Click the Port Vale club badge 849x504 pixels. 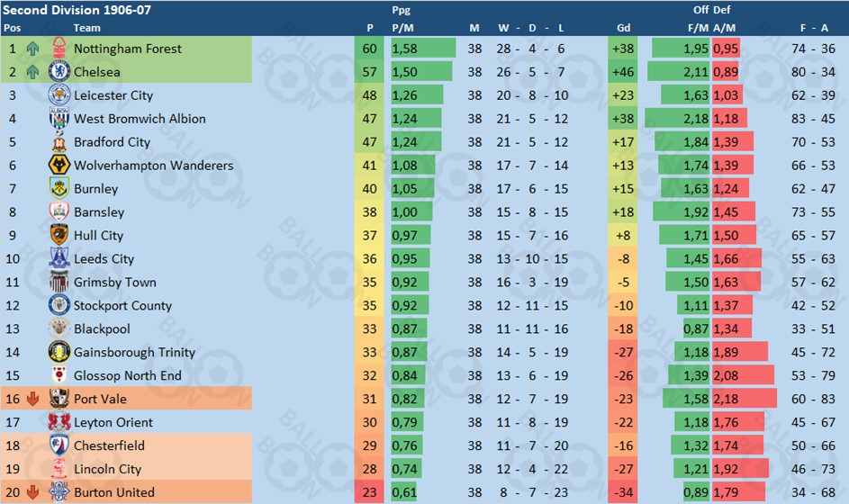[59, 399]
